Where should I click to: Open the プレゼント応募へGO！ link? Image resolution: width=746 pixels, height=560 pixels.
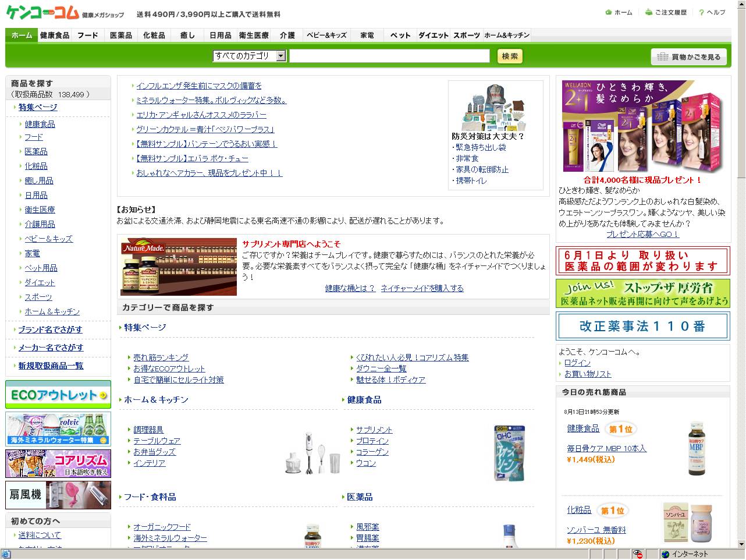point(643,234)
